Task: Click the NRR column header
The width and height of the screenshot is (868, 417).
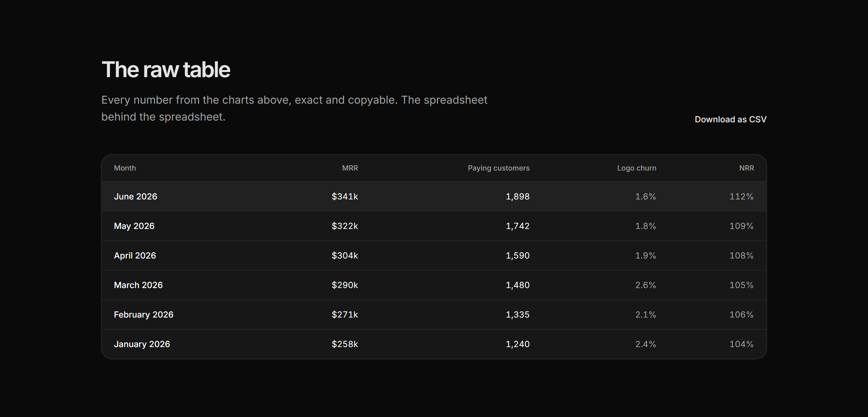Action: 746,168
